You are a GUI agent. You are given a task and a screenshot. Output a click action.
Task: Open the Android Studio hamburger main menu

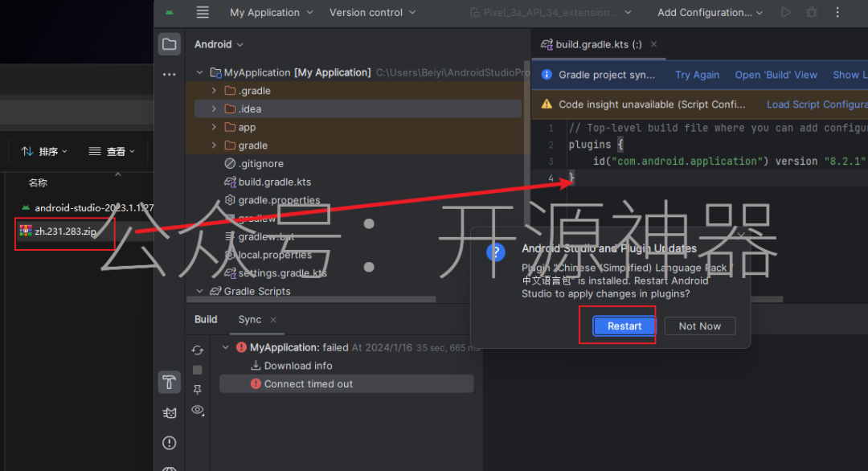pyautogui.click(x=203, y=12)
